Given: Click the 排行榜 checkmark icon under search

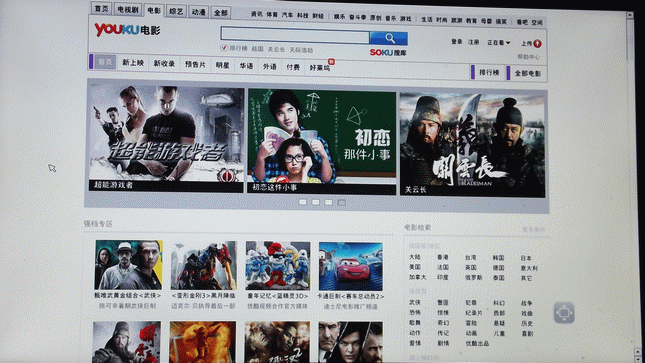Looking at the screenshot, I should click(x=224, y=48).
